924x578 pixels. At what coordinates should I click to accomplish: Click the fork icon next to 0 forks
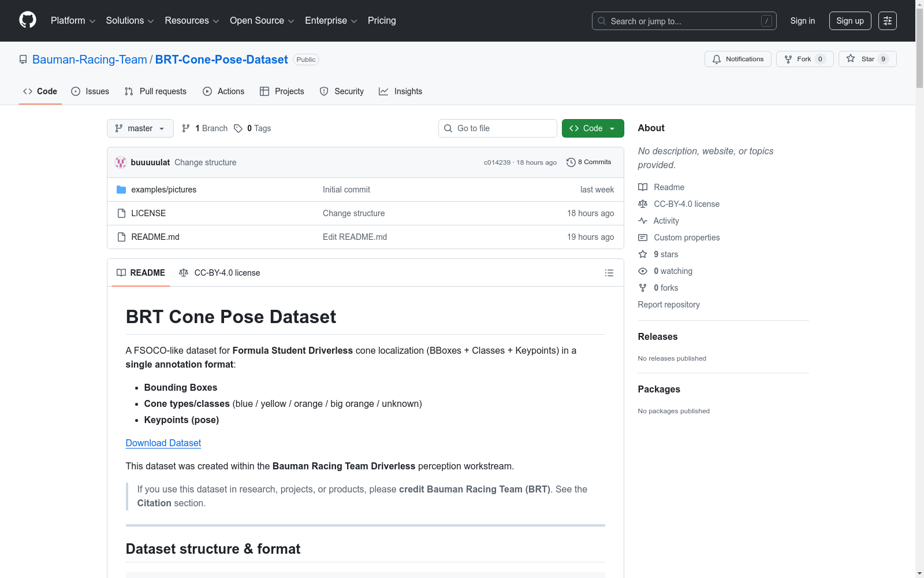pyautogui.click(x=643, y=288)
